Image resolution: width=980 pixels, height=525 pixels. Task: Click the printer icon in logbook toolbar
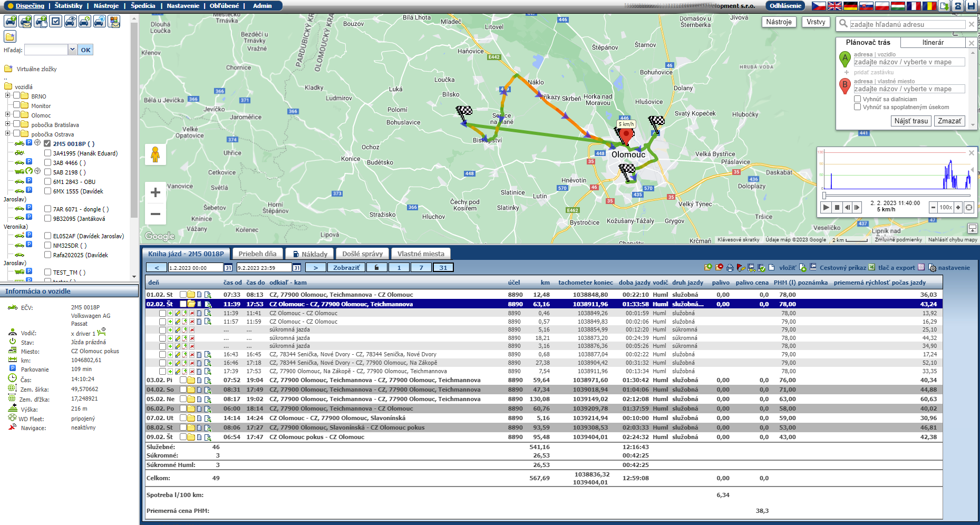tap(730, 268)
